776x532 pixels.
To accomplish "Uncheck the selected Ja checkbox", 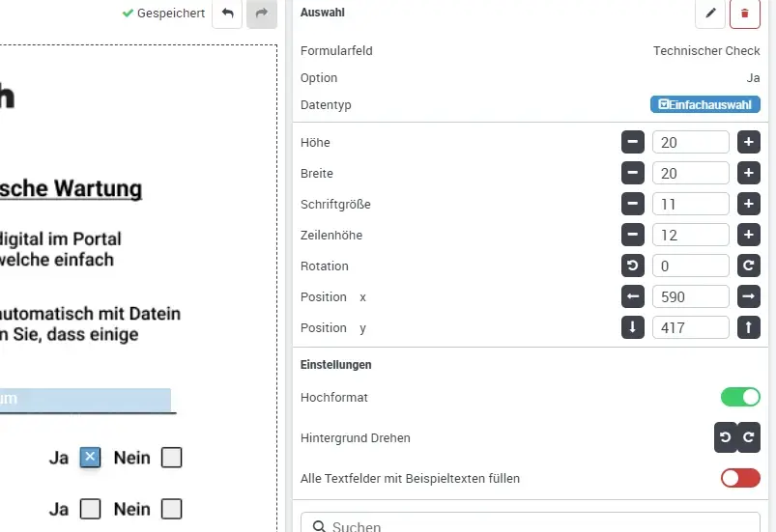I will [x=90, y=458].
